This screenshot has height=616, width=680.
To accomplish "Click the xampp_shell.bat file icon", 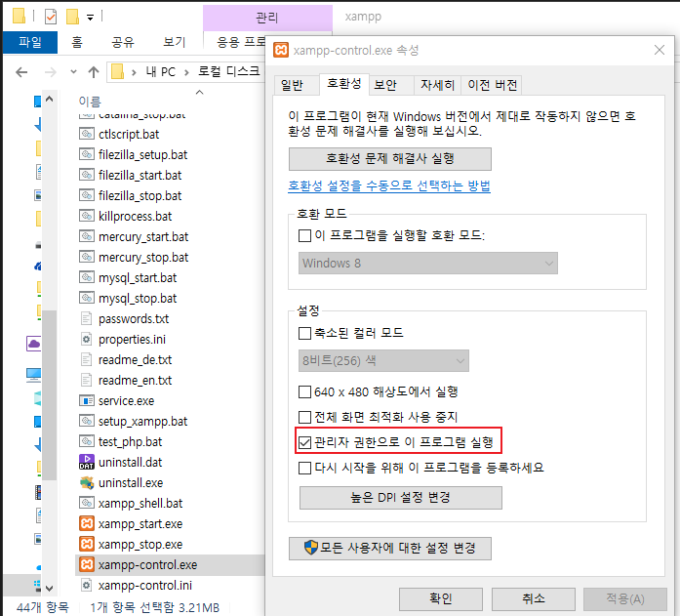I will tap(87, 503).
